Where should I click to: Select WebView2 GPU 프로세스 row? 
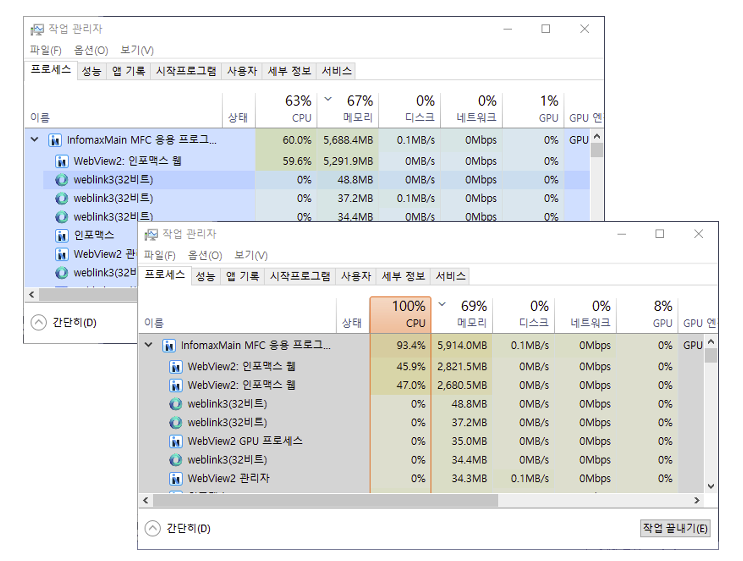[x=421, y=441]
